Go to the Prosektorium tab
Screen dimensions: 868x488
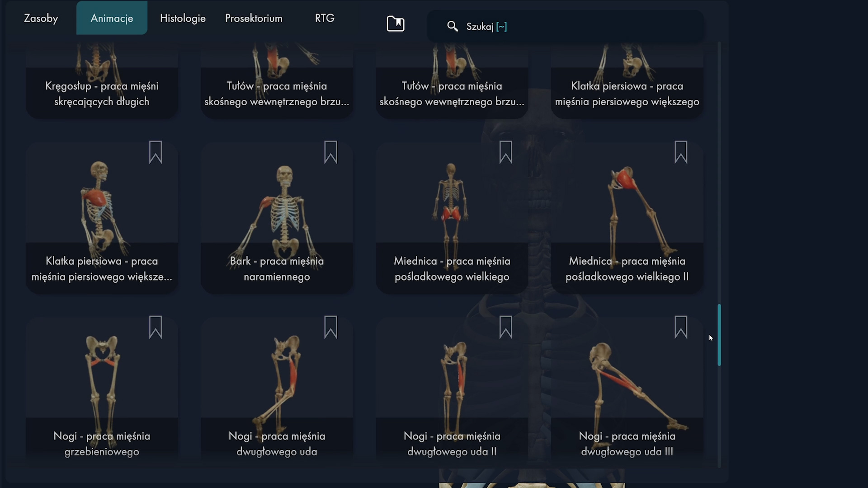click(254, 18)
